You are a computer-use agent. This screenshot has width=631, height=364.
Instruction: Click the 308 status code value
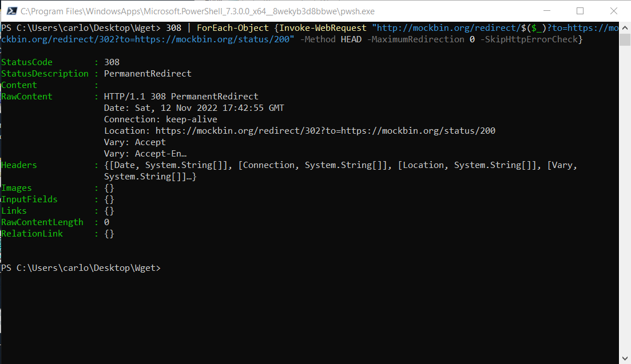[x=112, y=62]
